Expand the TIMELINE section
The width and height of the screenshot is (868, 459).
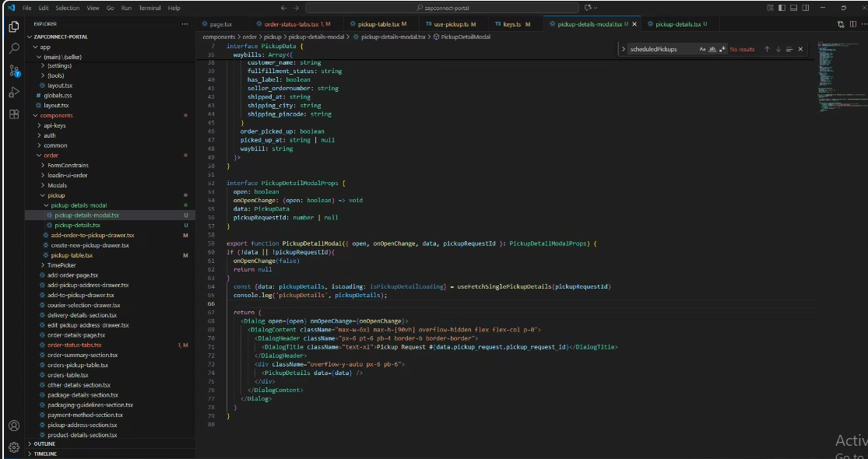click(44, 454)
